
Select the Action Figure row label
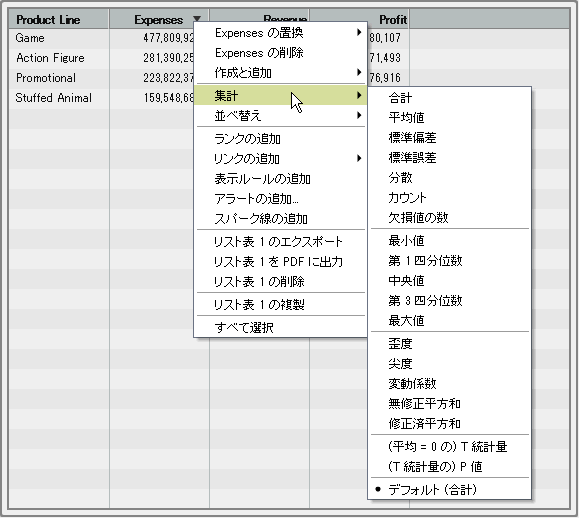pyautogui.click(x=50, y=58)
